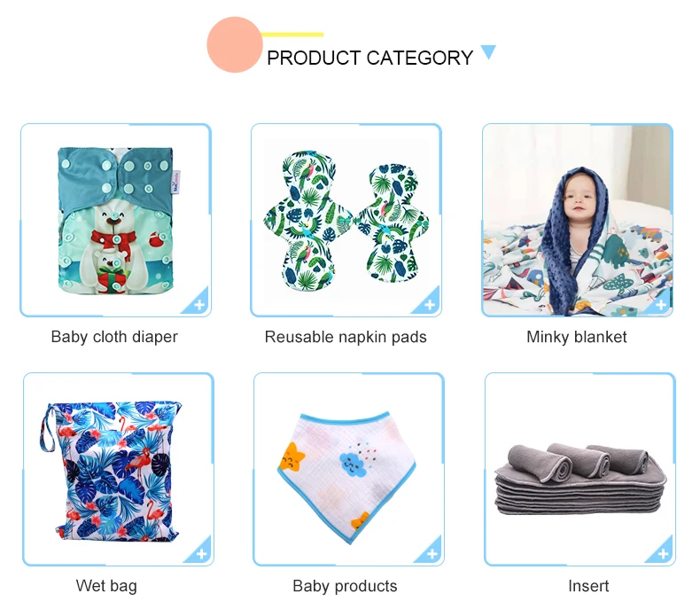Open the bandana bib product image
700x601 pixels.
click(346, 478)
